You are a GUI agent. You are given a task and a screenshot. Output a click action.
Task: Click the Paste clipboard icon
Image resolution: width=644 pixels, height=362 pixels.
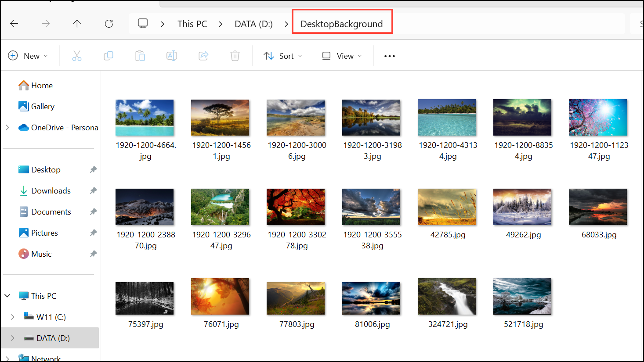coord(140,56)
